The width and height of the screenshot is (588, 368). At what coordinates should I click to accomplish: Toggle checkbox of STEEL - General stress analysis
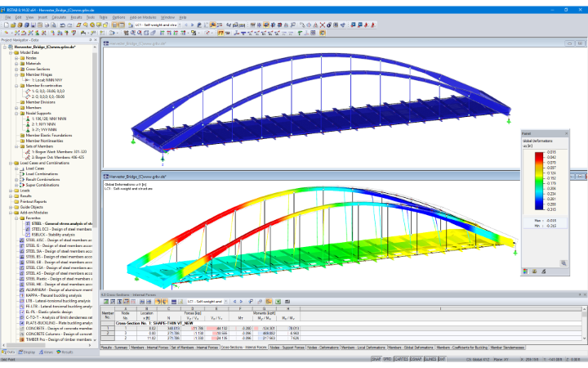point(28,224)
